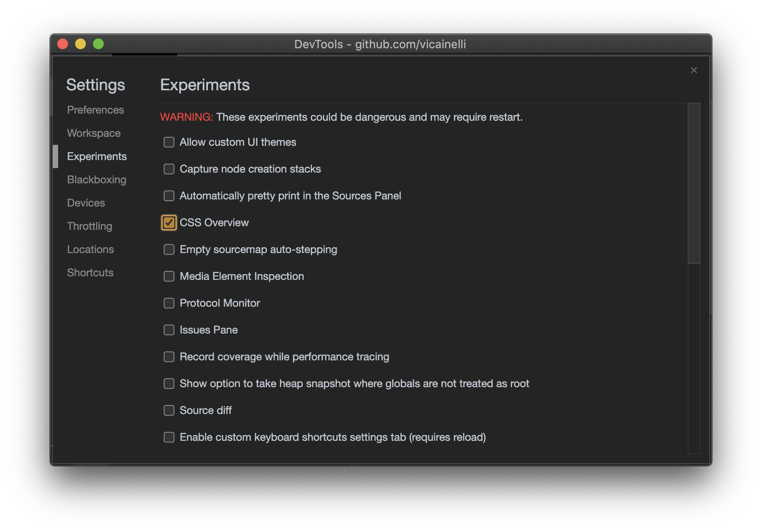Open the Blackboxing settings tab
762x532 pixels.
pyautogui.click(x=97, y=180)
